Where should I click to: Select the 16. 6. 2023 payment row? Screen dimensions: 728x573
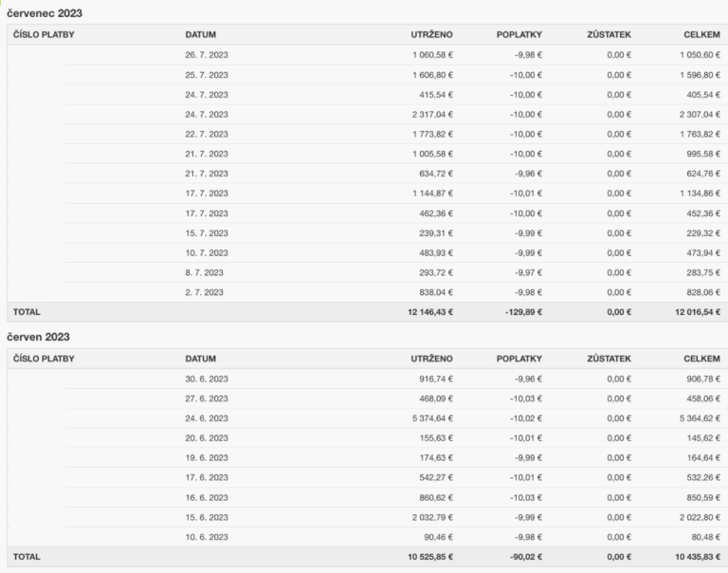click(367, 498)
